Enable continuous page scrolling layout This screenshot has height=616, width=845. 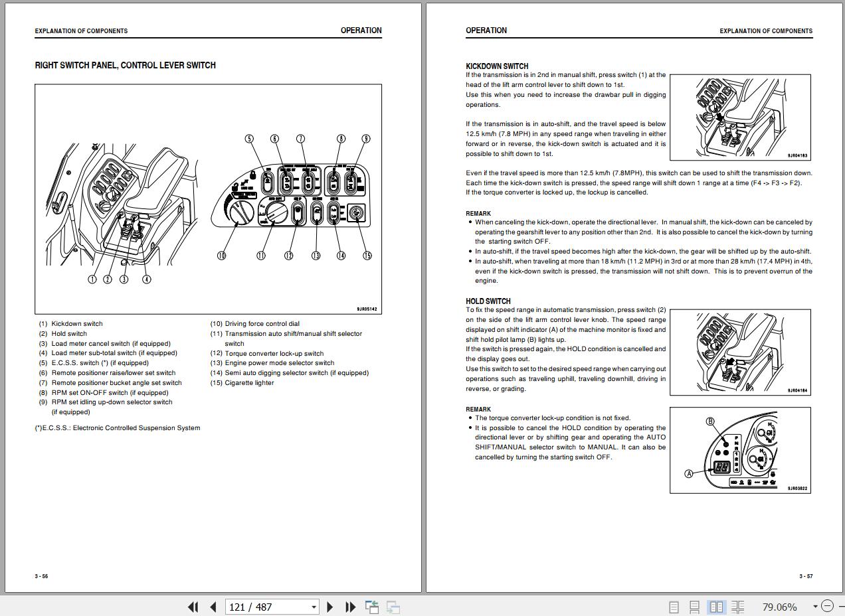tap(694, 607)
